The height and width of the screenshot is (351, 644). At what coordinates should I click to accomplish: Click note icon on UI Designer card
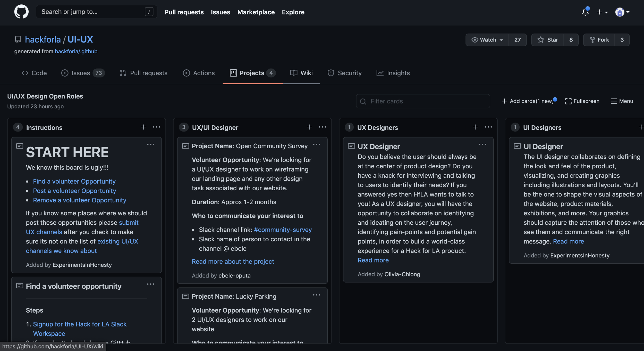tap(517, 146)
